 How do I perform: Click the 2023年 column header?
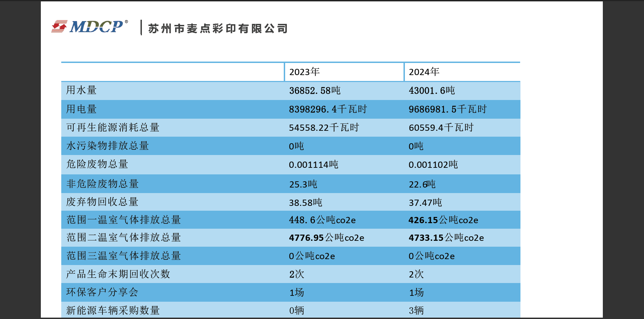(x=305, y=72)
